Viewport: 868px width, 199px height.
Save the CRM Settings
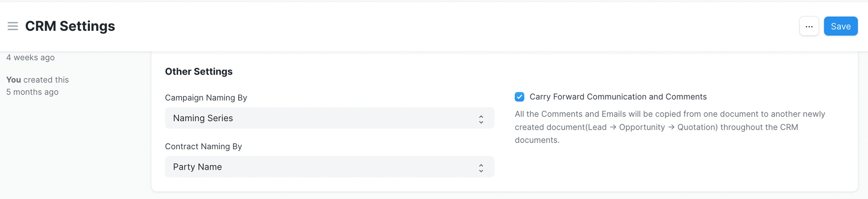(x=840, y=26)
